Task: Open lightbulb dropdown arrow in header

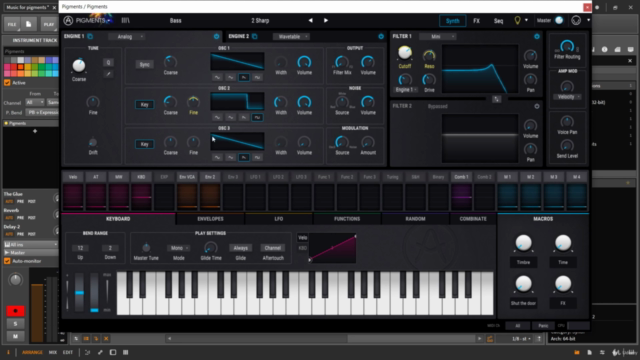Action: (526, 20)
